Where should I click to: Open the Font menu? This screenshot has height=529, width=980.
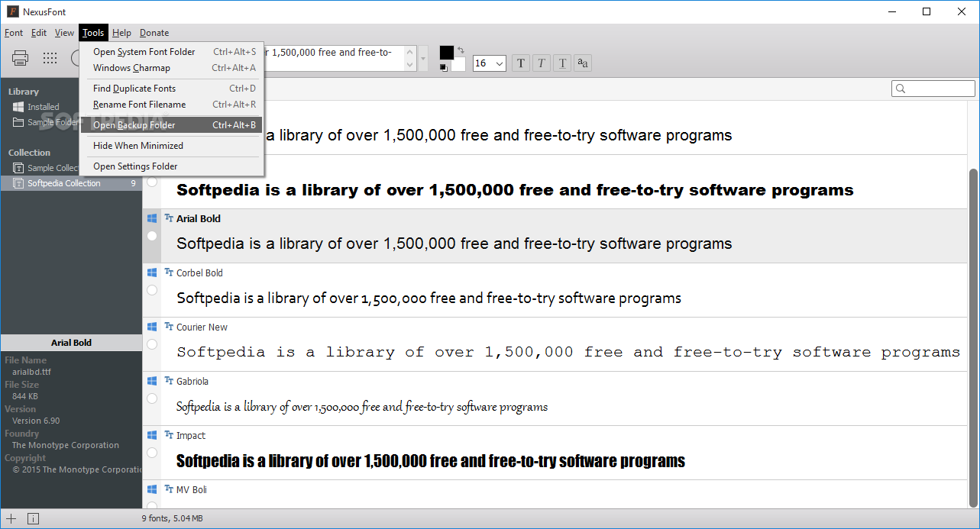pyautogui.click(x=14, y=33)
